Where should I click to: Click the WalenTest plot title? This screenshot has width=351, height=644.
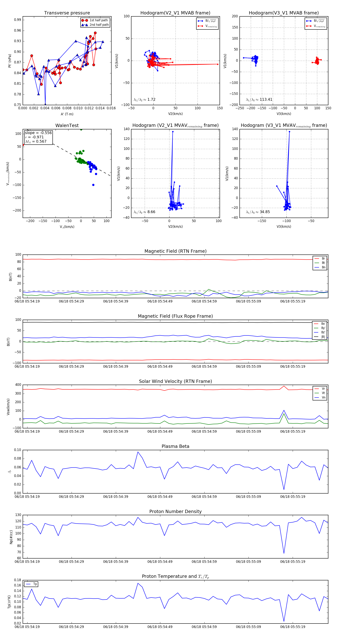pos(67,125)
